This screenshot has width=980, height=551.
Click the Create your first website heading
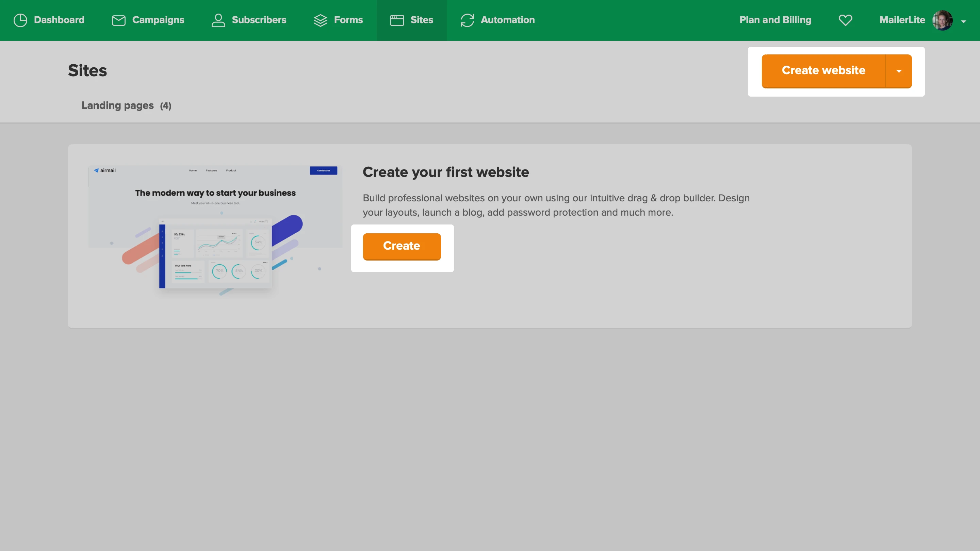(x=445, y=172)
